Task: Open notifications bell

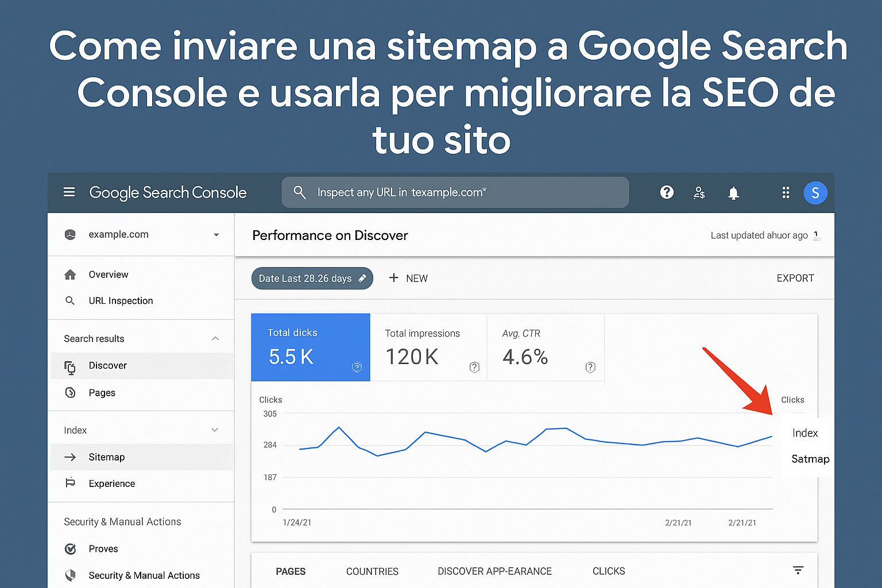Action: pos(733,193)
